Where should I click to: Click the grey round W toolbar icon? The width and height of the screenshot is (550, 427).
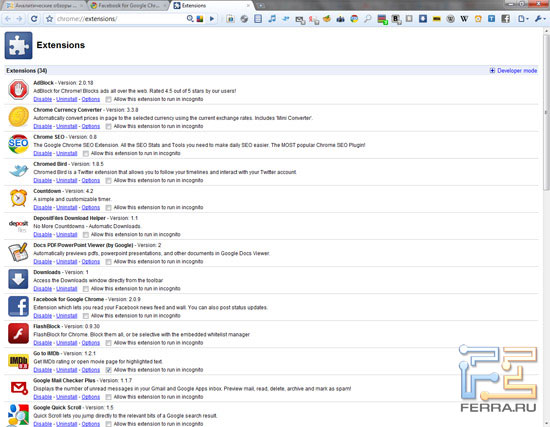pyautogui.click(x=450, y=19)
